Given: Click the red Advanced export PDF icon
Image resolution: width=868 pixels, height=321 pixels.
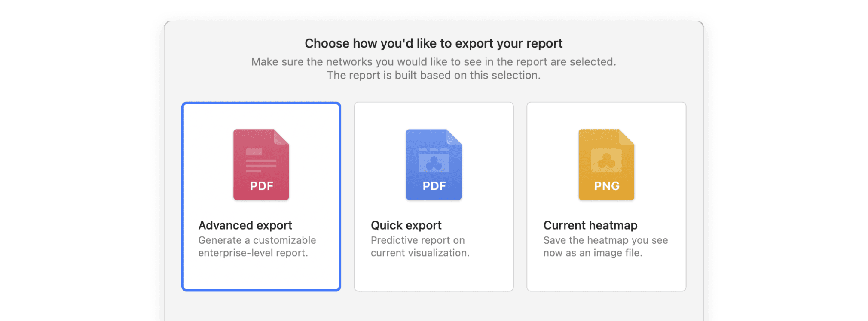Looking at the screenshot, I should [x=261, y=164].
